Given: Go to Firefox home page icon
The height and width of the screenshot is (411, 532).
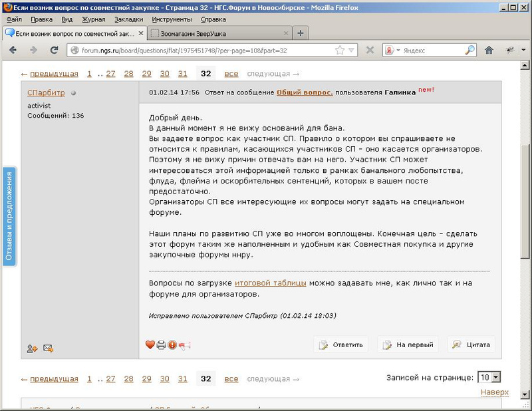Looking at the screenshot, I should pos(489,50).
